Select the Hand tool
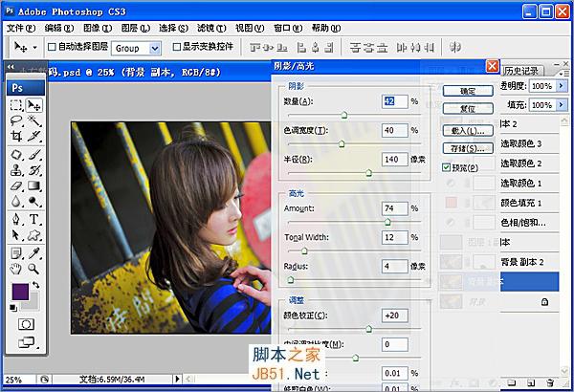Image resolution: width=574 pixels, height=392 pixels. tap(16, 269)
